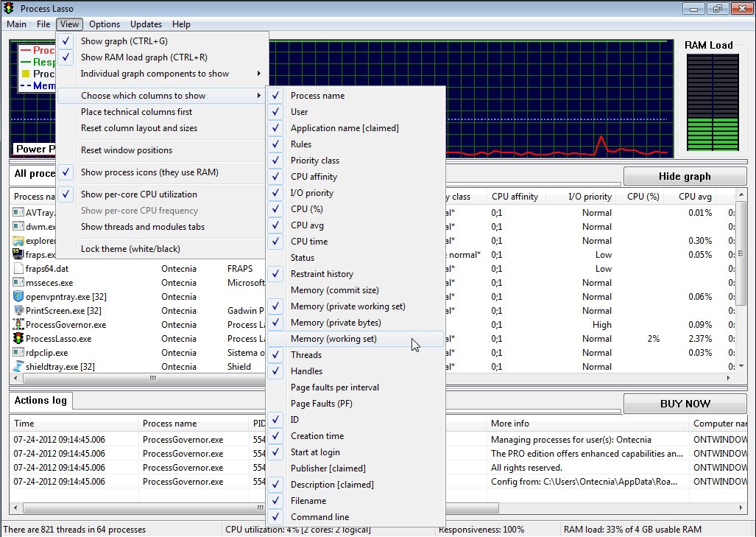Click '821 threads in 64 processes' status text

[x=74, y=530]
